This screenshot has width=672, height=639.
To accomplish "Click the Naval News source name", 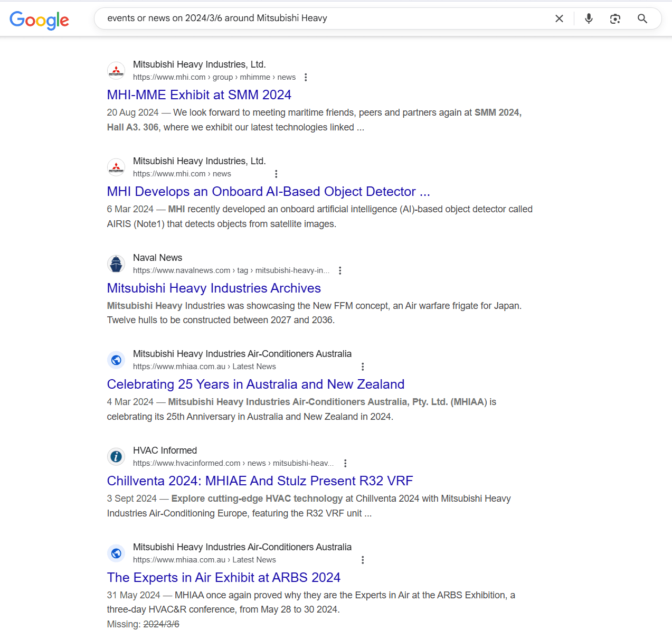I will [x=157, y=258].
